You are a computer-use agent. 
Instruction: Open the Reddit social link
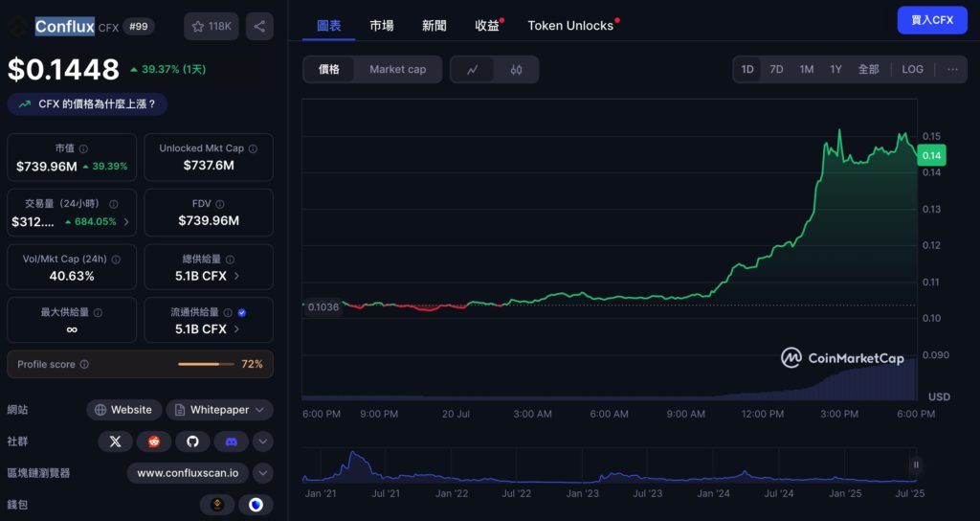click(154, 442)
